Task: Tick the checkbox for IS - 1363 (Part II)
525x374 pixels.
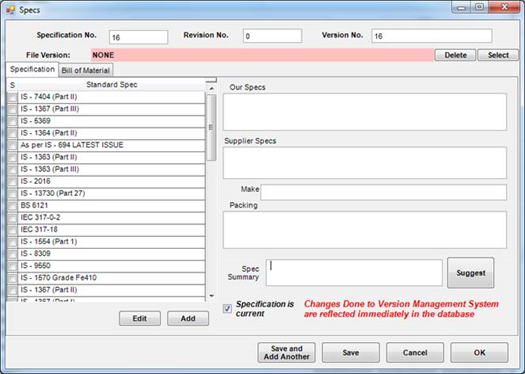Action: (12, 158)
